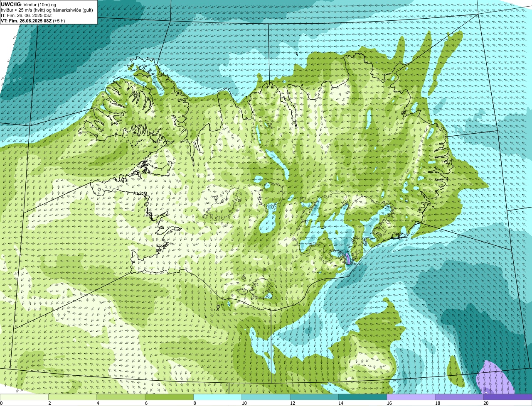Click the 6–8 m/s olive green legend swatch

click(169, 397)
